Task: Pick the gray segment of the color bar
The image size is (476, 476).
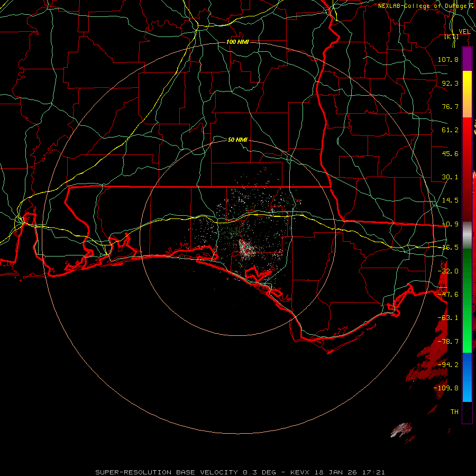Action: [467, 235]
